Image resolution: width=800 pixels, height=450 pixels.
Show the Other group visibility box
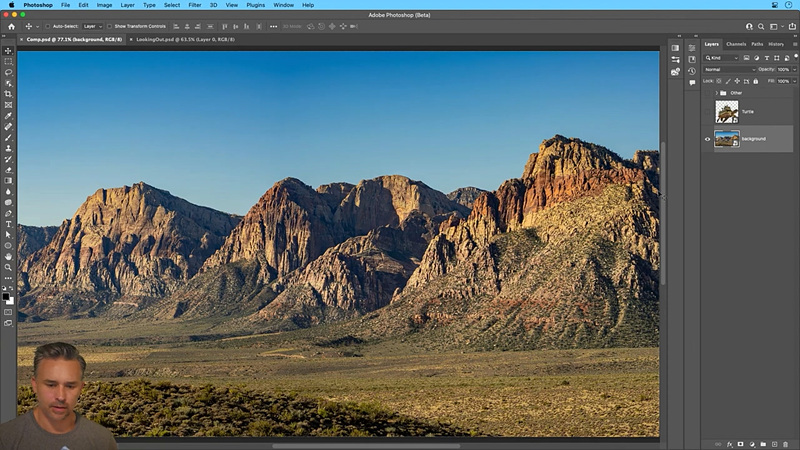coord(707,93)
